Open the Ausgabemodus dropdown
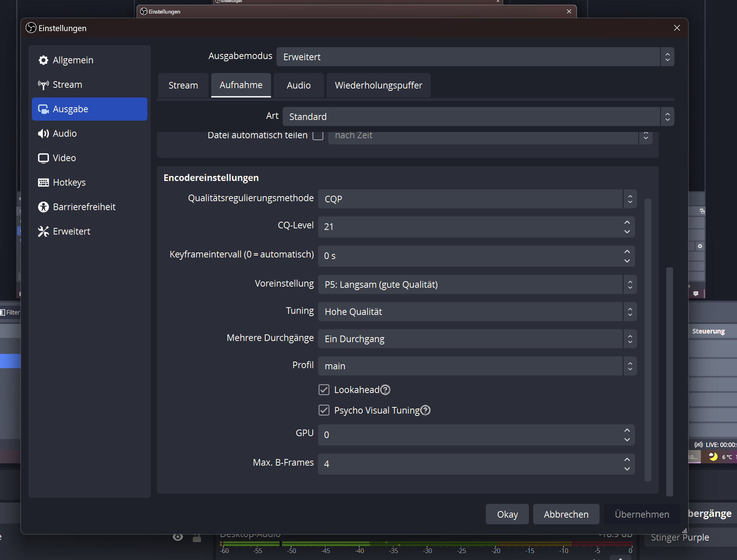This screenshot has width=737, height=560. click(x=475, y=57)
